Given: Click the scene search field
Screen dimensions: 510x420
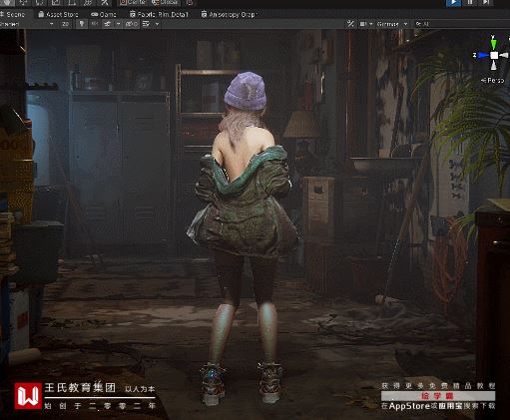Looking at the screenshot, I should (462, 24).
